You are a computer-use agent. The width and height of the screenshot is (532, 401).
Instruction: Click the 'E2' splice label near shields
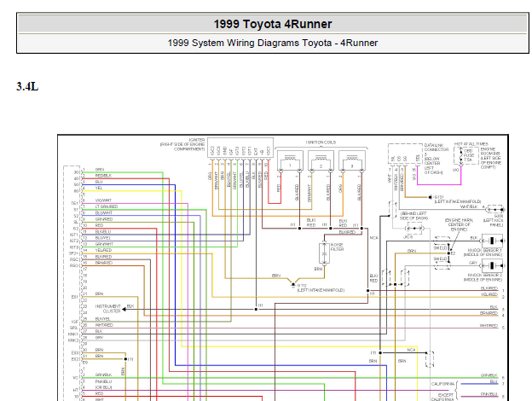click(x=454, y=253)
